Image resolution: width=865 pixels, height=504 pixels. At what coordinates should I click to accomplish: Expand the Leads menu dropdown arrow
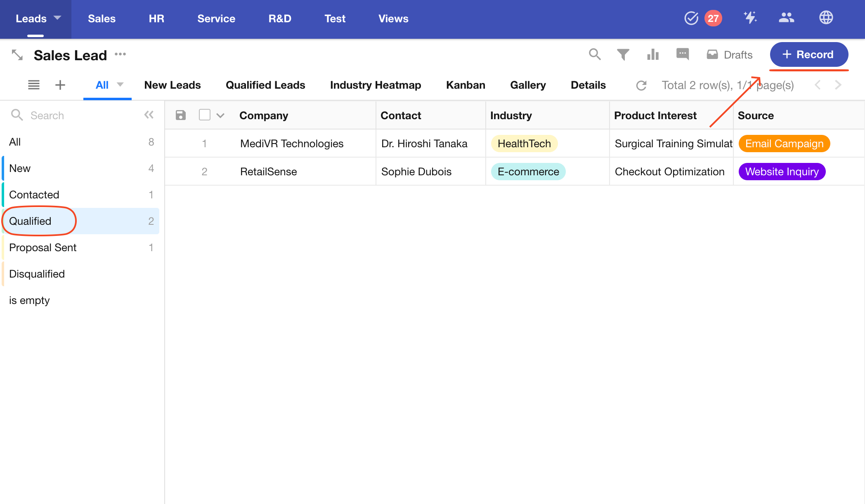click(x=57, y=18)
